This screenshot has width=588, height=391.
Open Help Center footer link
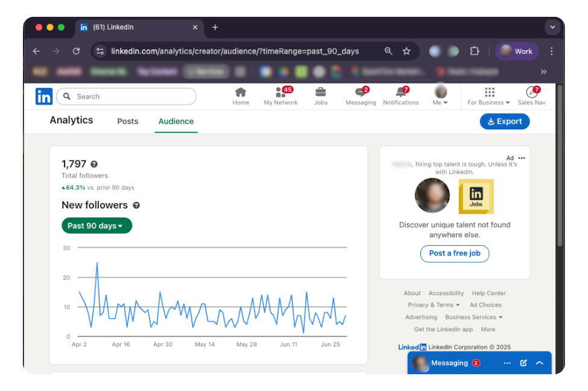click(x=488, y=293)
